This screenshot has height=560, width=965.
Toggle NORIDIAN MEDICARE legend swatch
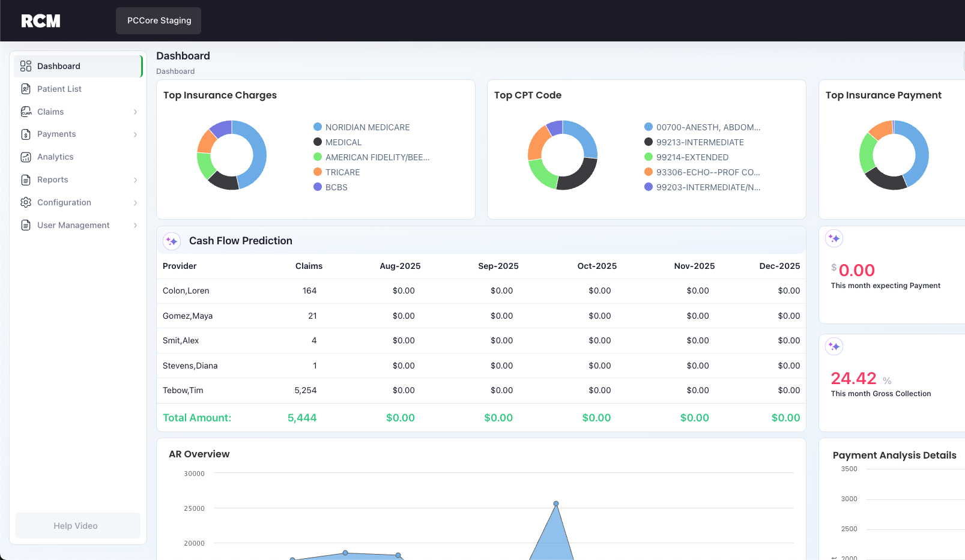(318, 127)
